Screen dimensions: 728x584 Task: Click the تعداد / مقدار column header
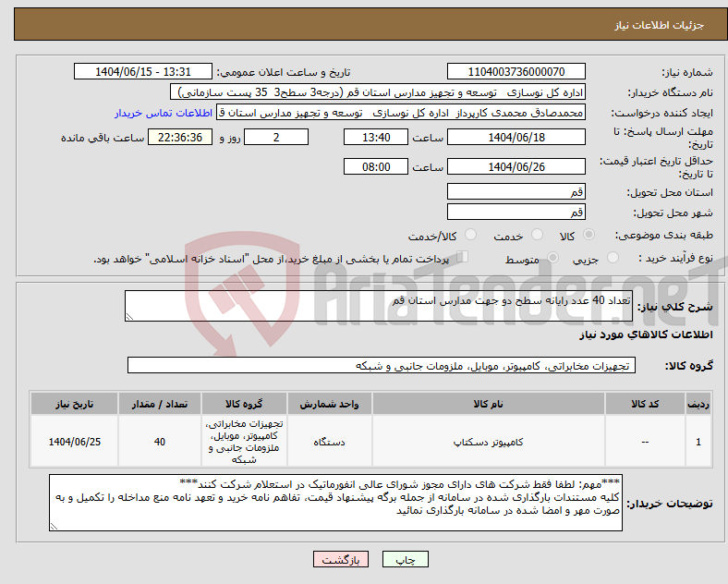tap(160, 404)
